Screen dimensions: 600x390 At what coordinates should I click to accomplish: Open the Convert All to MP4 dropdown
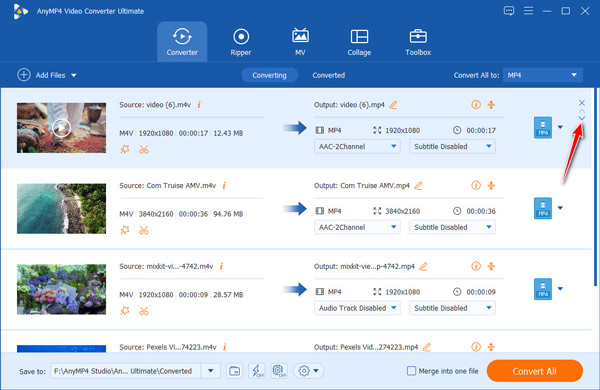tap(543, 75)
